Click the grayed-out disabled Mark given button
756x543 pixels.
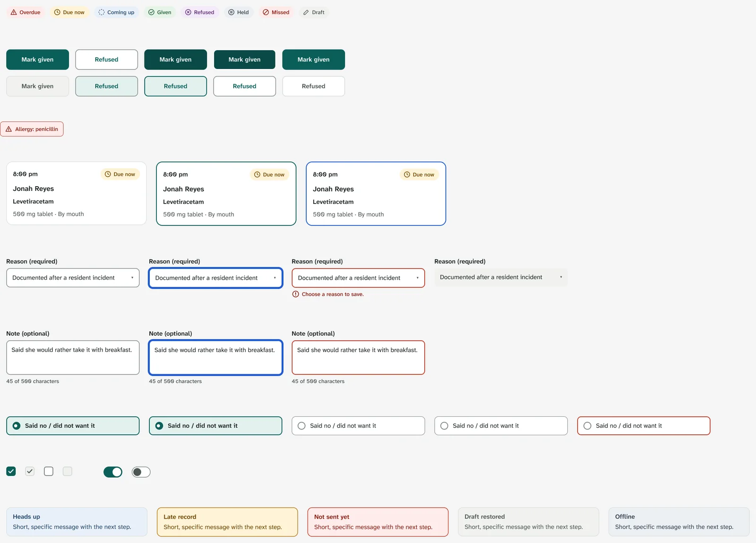click(x=37, y=86)
